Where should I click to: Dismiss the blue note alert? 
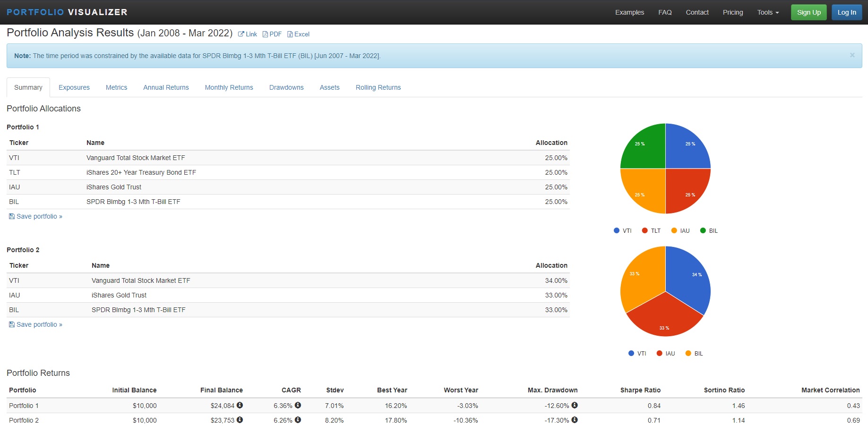click(852, 55)
